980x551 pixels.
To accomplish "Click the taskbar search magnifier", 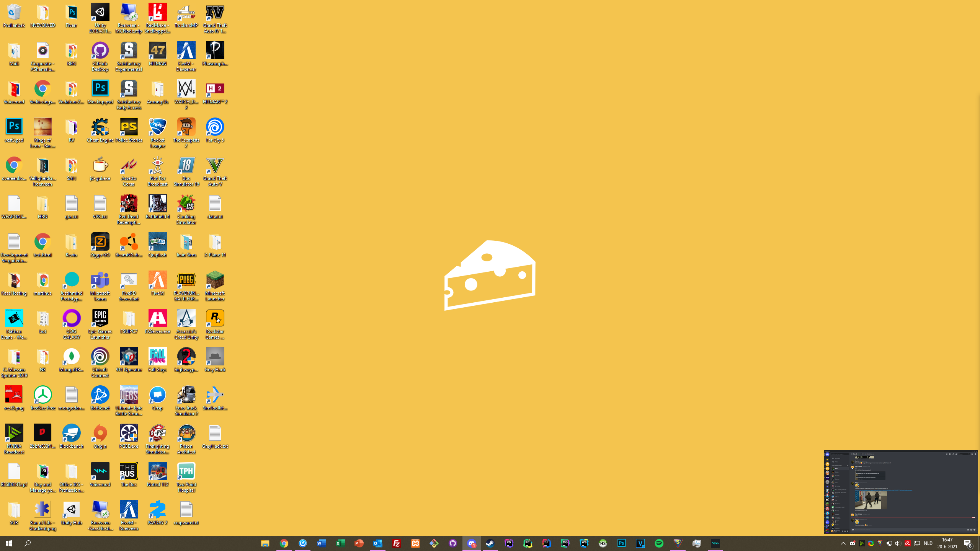I will click(28, 543).
